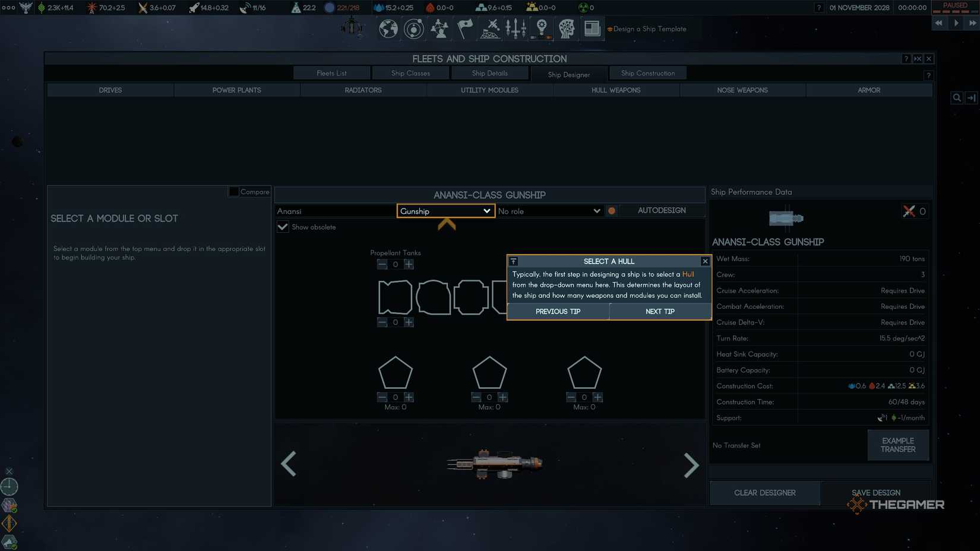Select the crossed-swords armies icon
980x551 pixels.
(489, 28)
